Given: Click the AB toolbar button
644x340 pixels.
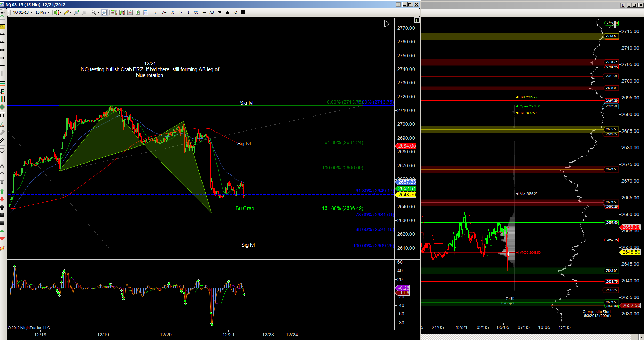Looking at the screenshot, I should (212, 12).
